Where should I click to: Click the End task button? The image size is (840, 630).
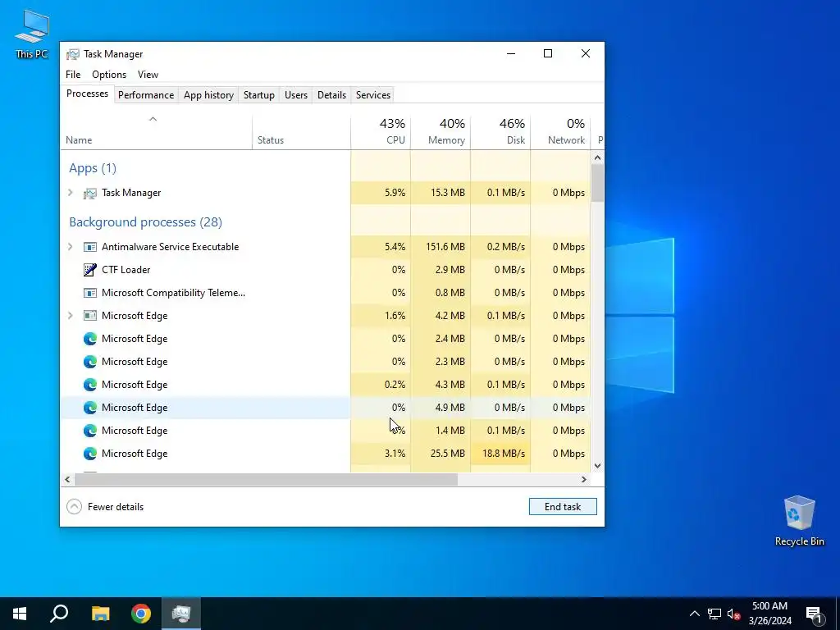coord(563,507)
